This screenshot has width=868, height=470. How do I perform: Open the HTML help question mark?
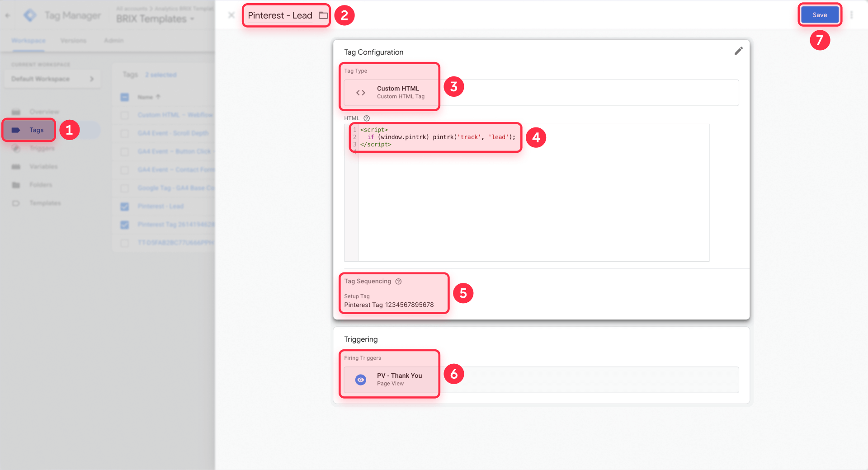click(367, 118)
